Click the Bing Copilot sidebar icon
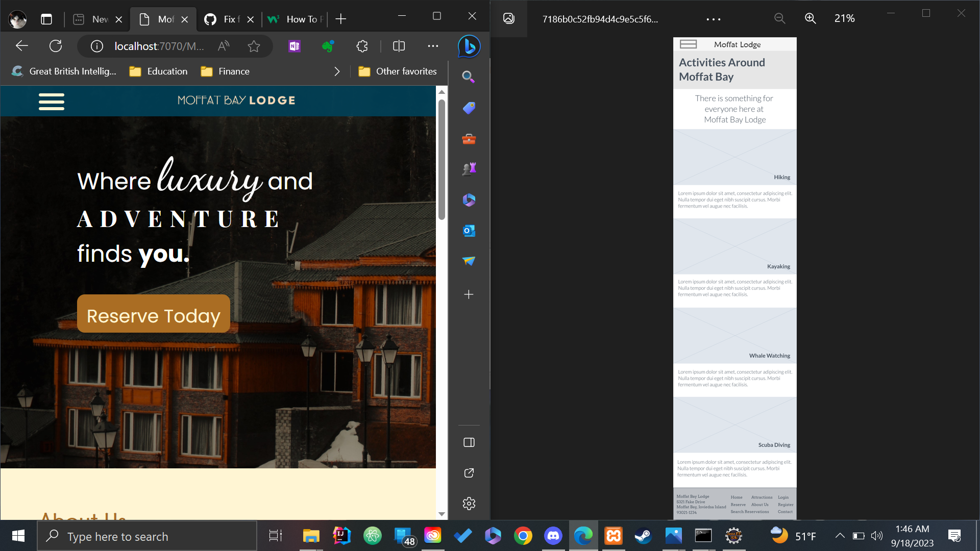980x551 pixels. coord(469,46)
